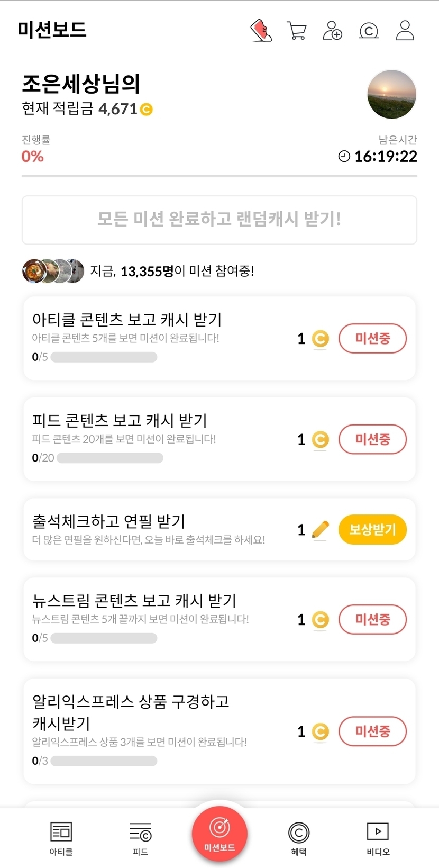Click the remaining time clock icon
Image resolution: width=439 pixels, height=868 pixels.
(344, 156)
